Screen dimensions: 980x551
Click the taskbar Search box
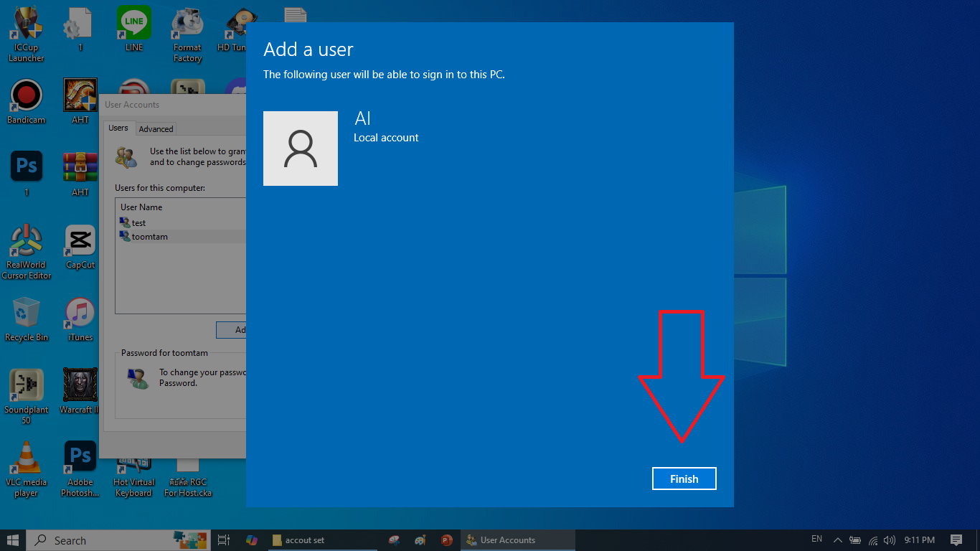[118, 540]
